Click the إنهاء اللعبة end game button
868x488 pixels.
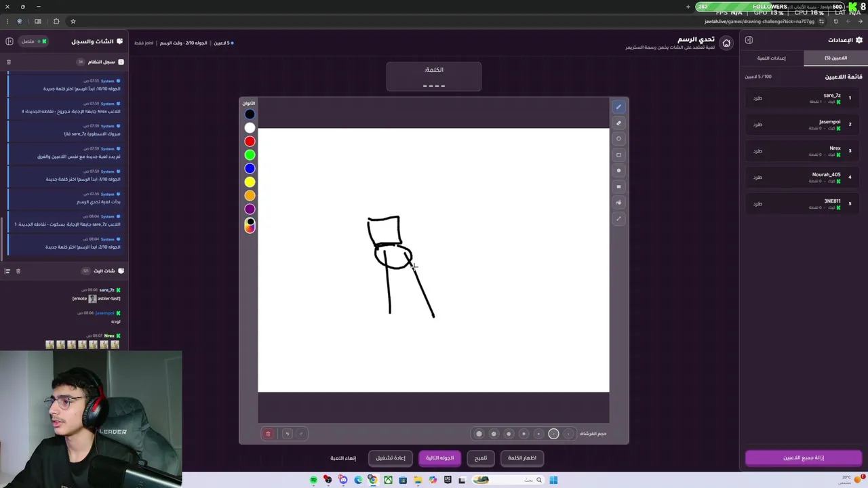[x=343, y=457]
